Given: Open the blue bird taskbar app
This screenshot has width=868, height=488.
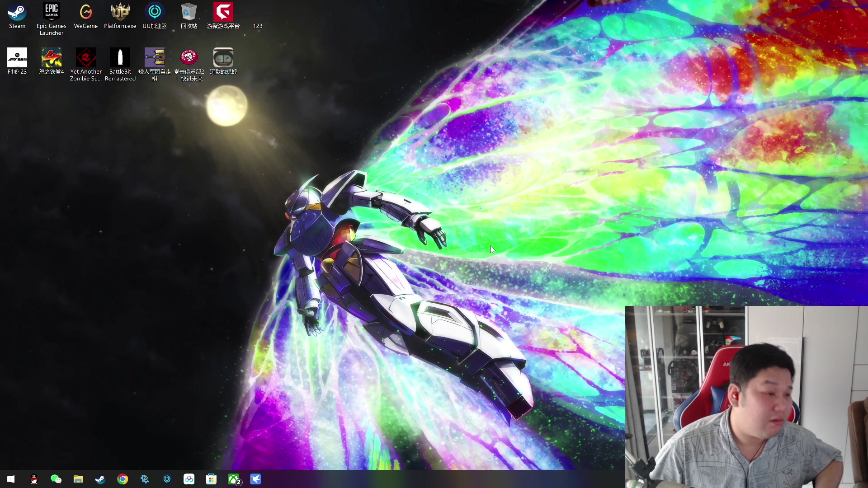Looking at the screenshot, I should tap(255, 479).
